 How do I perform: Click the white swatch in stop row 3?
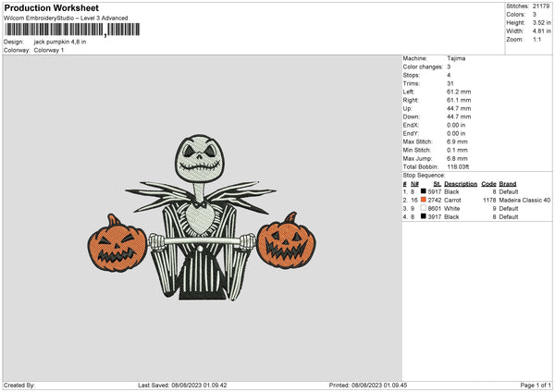424,208
